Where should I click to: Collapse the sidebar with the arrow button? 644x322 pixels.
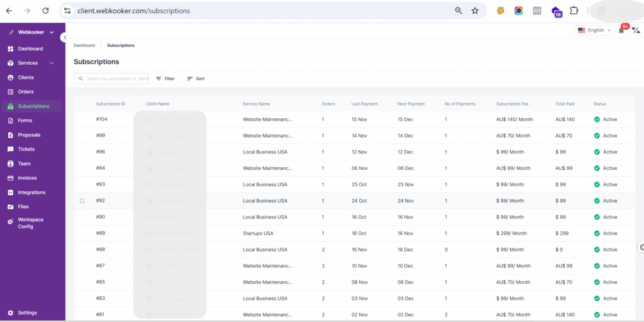point(65,37)
